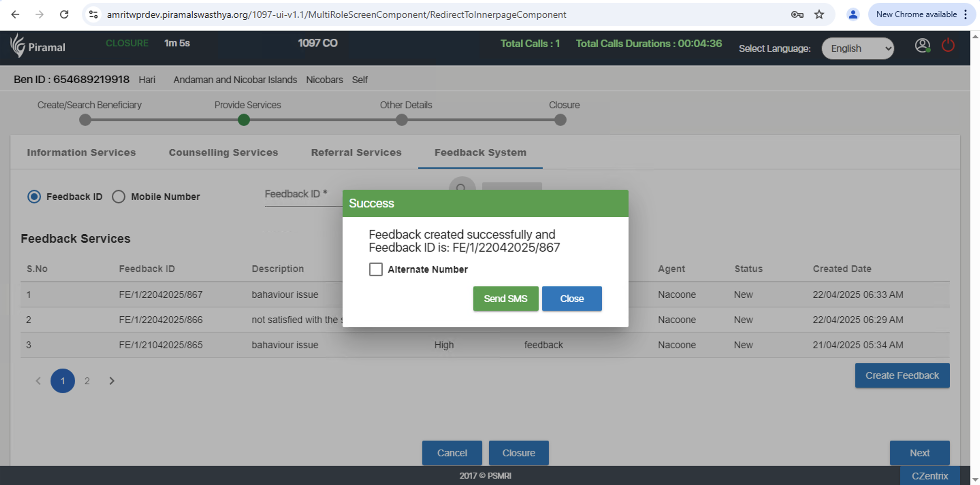Open password key icon in address bar
This screenshot has width=980, height=485.
point(797,14)
